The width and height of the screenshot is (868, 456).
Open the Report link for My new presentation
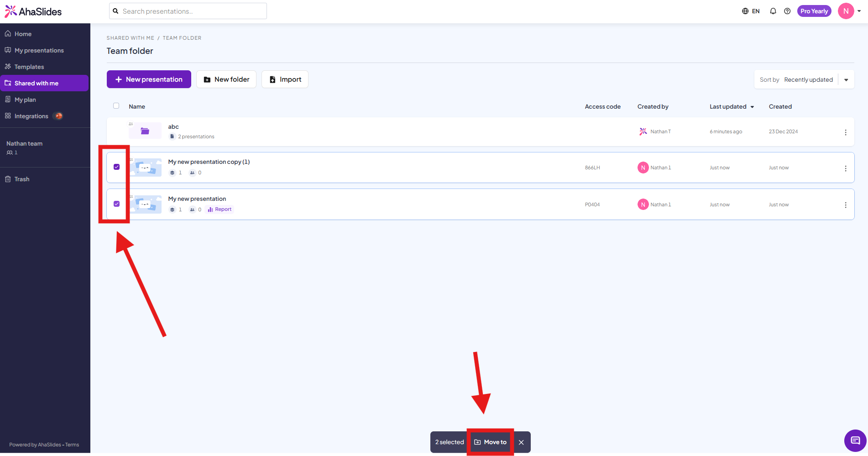pos(220,210)
